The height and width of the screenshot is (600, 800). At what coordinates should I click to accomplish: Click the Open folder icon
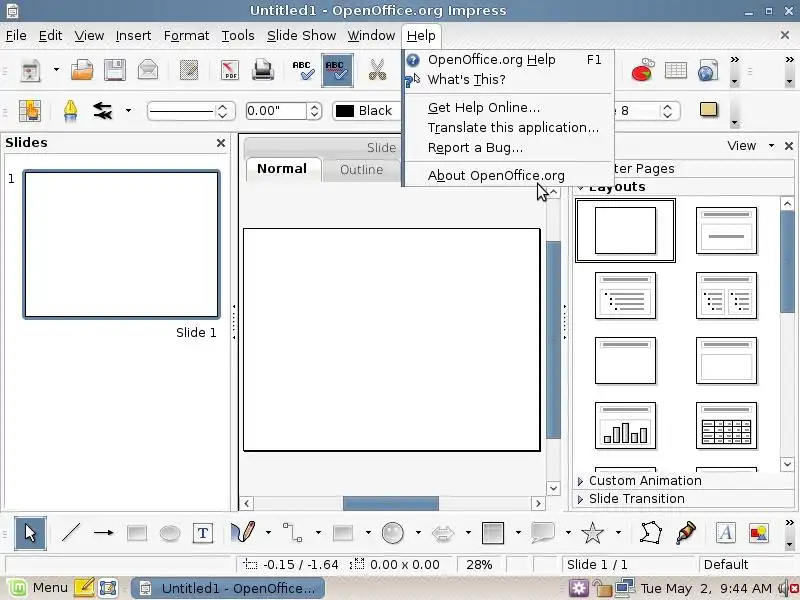tap(82, 70)
